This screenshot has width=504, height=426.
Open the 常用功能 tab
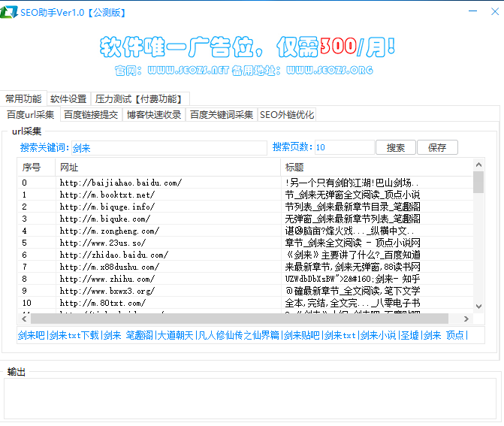[23, 98]
